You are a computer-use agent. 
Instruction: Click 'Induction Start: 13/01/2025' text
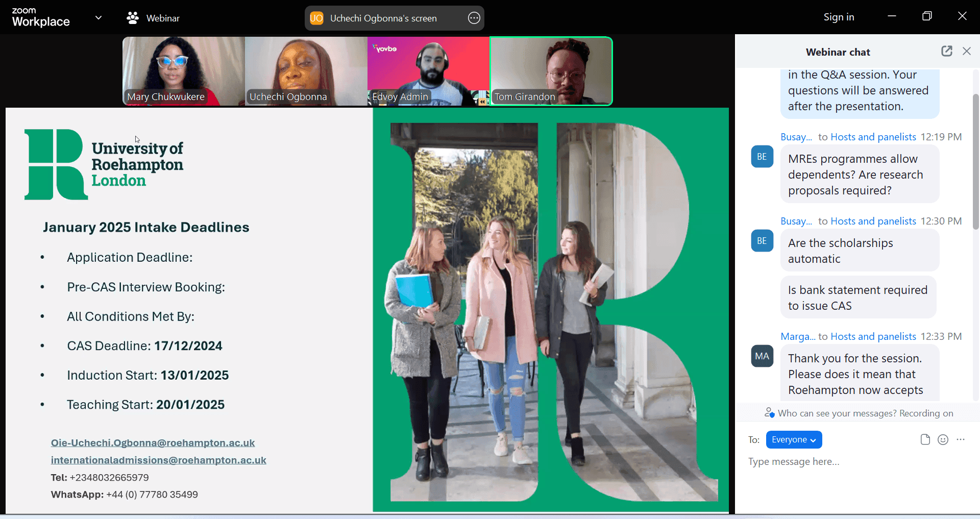tap(148, 376)
